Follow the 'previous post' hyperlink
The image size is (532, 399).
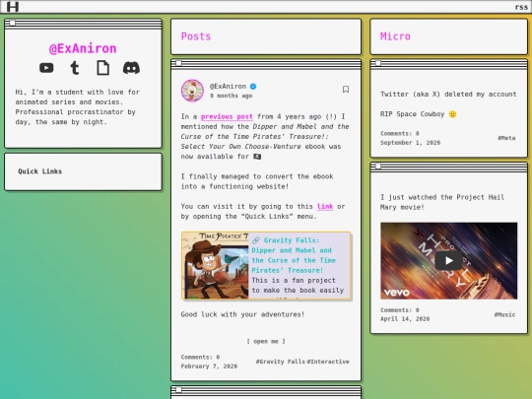(227, 116)
